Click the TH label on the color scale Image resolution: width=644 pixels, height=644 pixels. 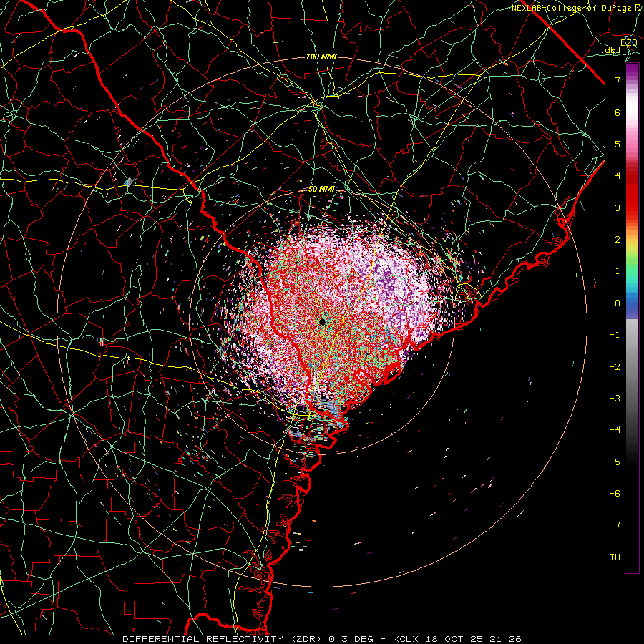coord(615,557)
